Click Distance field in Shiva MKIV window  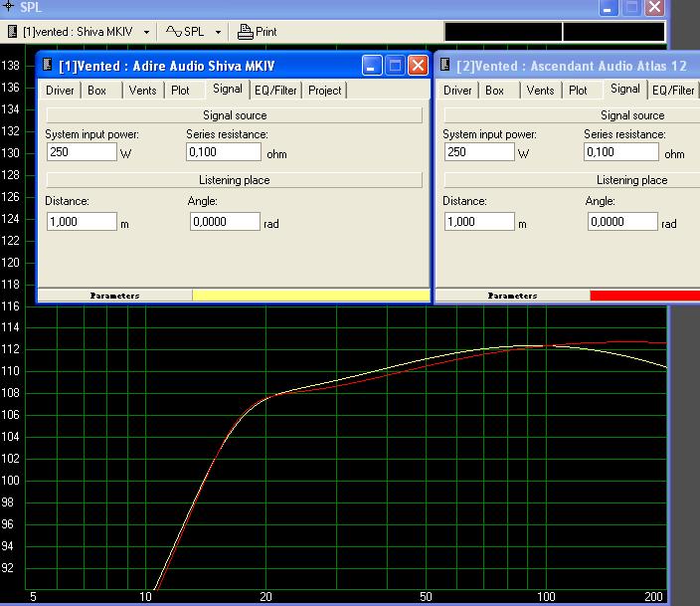point(82,222)
